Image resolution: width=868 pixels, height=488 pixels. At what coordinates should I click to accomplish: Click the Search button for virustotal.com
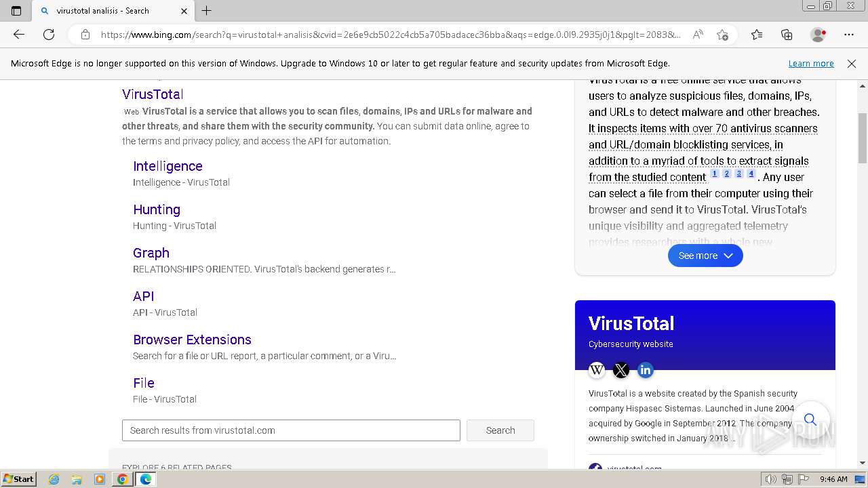(500, 430)
